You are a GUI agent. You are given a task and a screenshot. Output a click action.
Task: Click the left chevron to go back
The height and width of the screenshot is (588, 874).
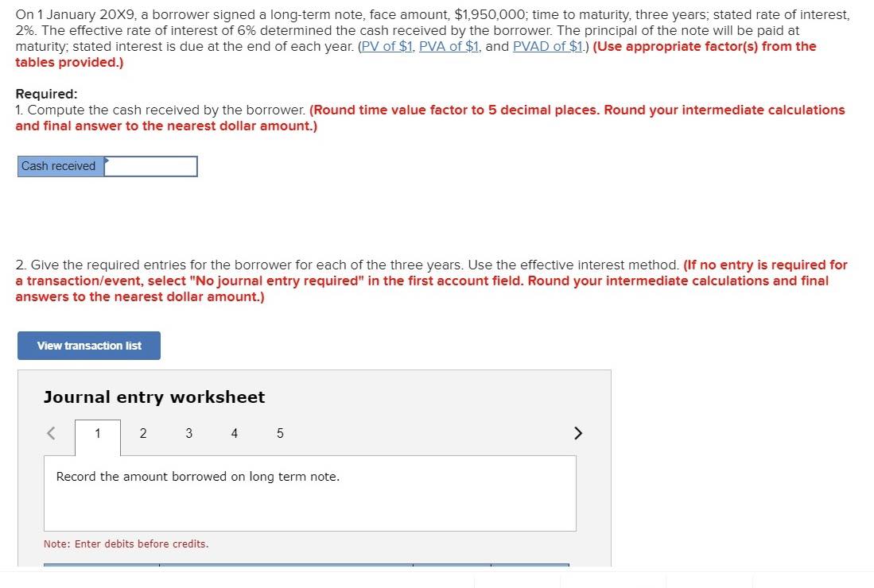[x=50, y=433]
